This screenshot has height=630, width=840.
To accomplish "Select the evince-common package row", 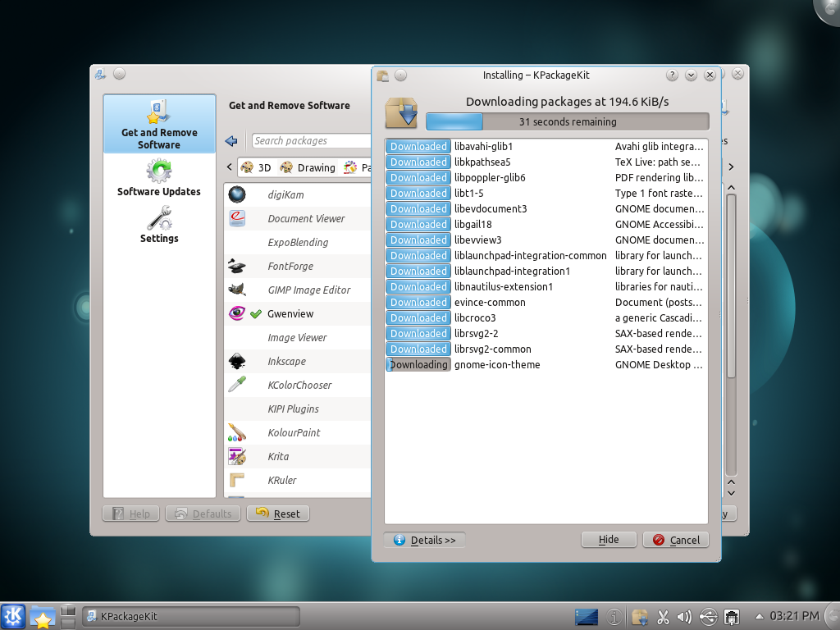I will (x=546, y=302).
